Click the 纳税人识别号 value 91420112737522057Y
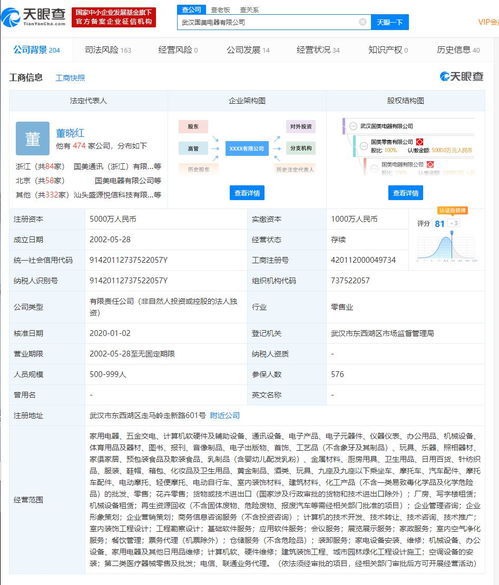This screenshot has width=499, height=585. click(x=128, y=281)
